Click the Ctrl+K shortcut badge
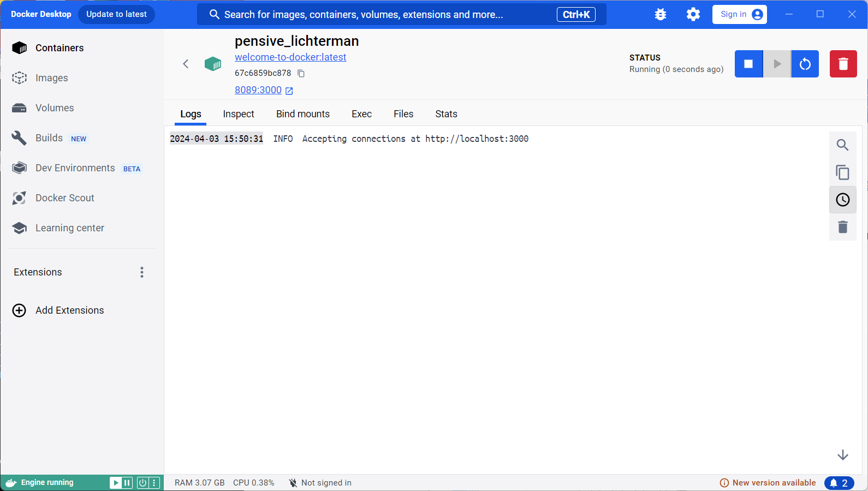The width and height of the screenshot is (868, 491). click(x=576, y=15)
